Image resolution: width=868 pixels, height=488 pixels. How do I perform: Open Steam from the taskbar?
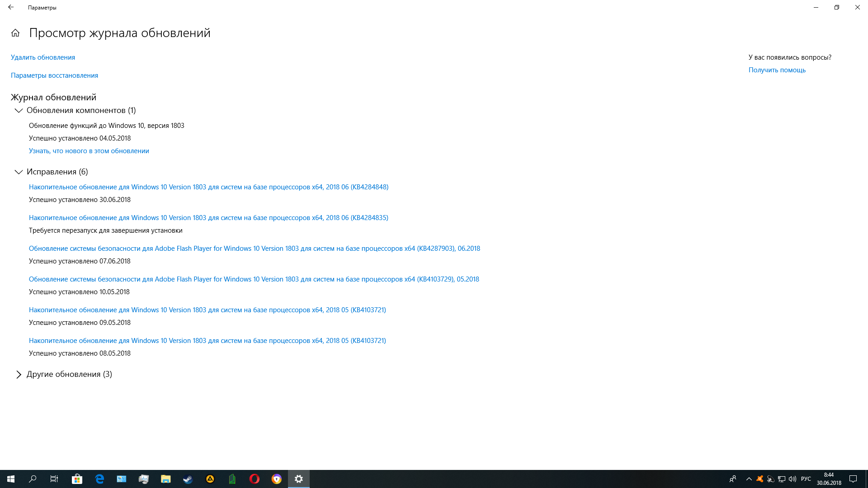[188, 479]
